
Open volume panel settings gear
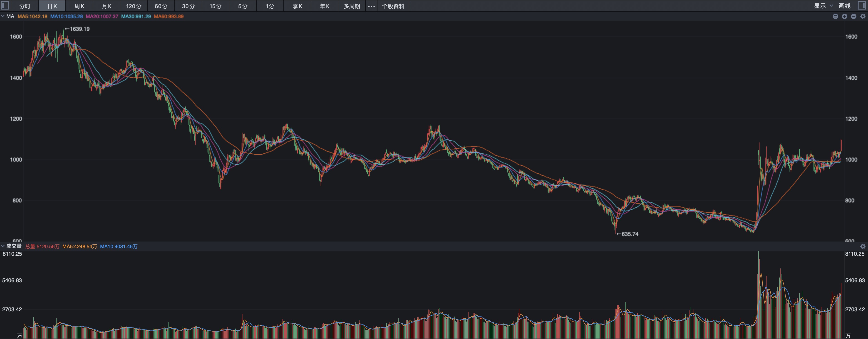point(863,246)
